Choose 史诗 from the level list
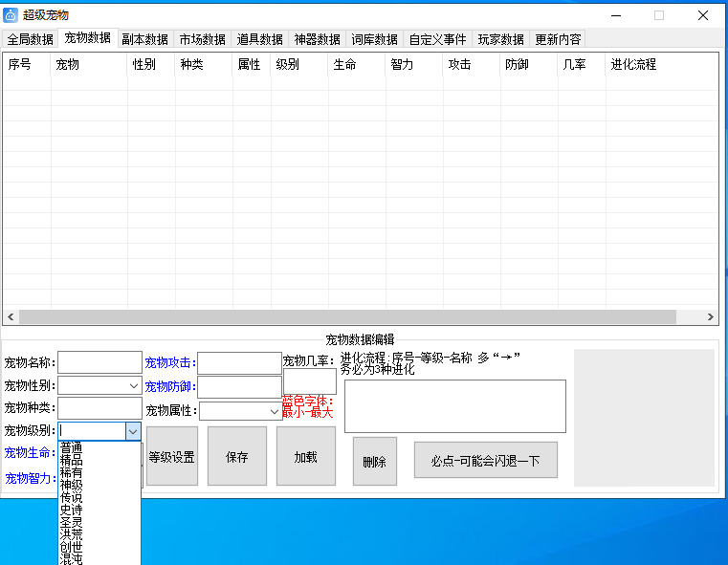This screenshot has height=565, width=728. point(99,511)
